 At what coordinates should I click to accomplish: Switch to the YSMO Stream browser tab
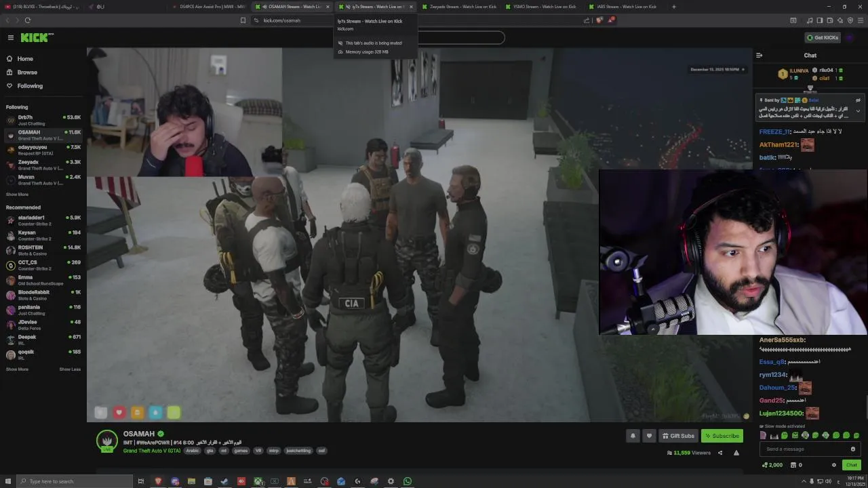pyautogui.click(x=540, y=7)
